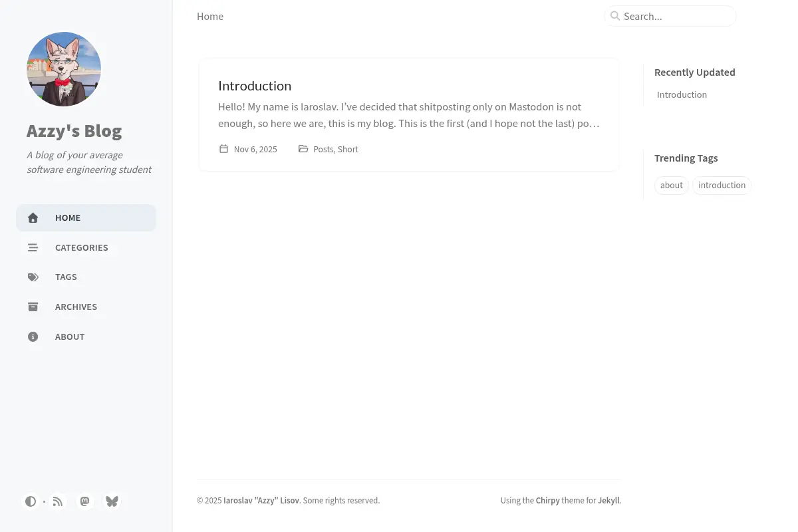Open the Bluesky butterfly icon
Image resolution: width=798 pixels, height=532 pixels.
pyautogui.click(x=112, y=501)
